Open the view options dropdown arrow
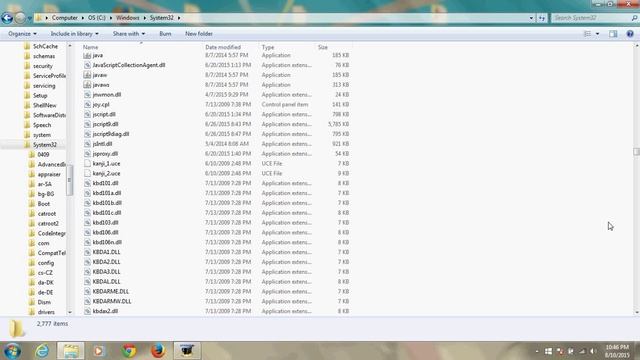This screenshot has width=640, height=360. pyautogui.click(x=598, y=34)
